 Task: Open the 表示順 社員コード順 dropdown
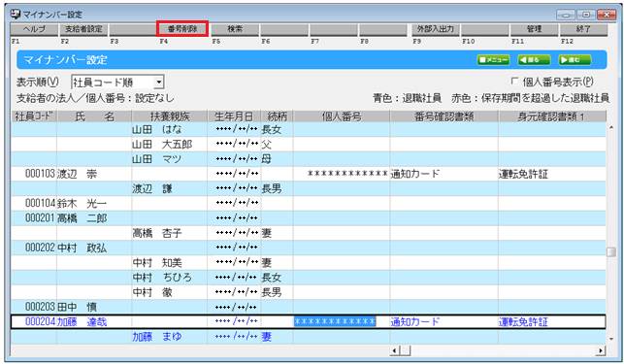(117, 83)
